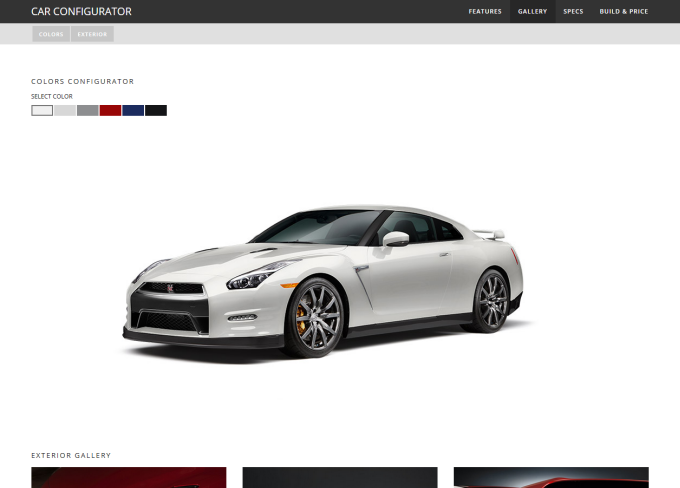Screen dimensions: 680x488
Task: Click the Car Configurator site title
Action: pyautogui.click(x=82, y=11)
